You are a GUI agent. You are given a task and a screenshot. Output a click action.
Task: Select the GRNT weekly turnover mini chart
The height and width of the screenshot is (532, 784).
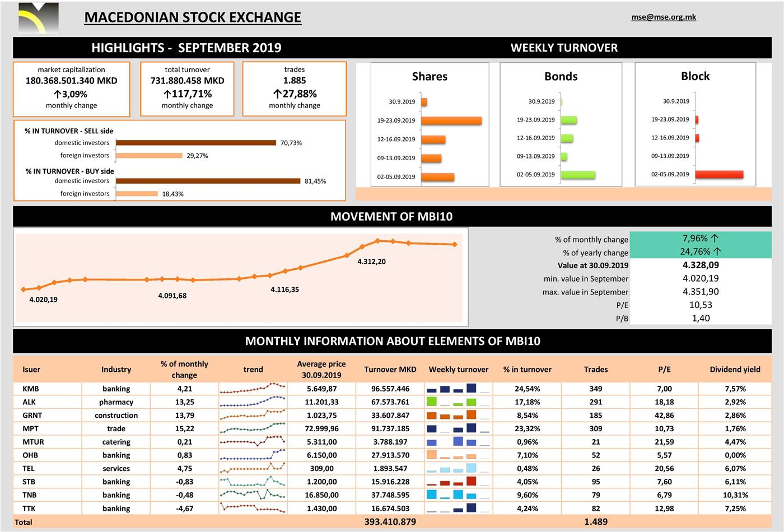point(458,416)
